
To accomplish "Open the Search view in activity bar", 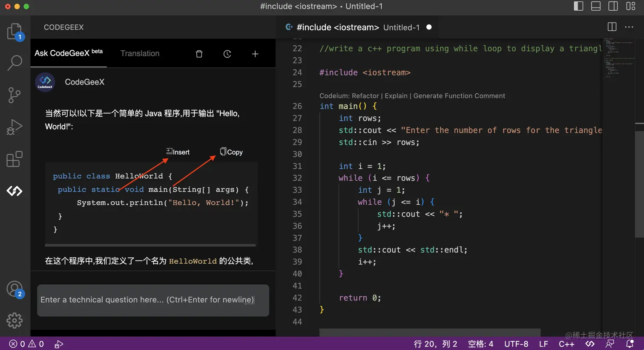I will 14,63.
